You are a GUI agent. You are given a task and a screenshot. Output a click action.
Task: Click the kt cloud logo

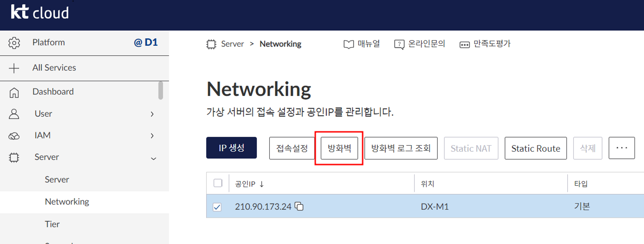click(40, 12)
